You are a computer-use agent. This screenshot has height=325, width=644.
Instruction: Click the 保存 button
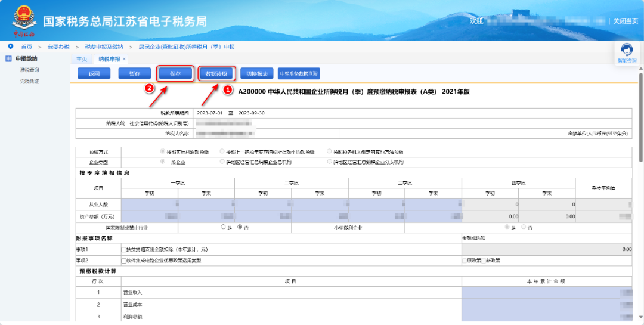[175, 73]
